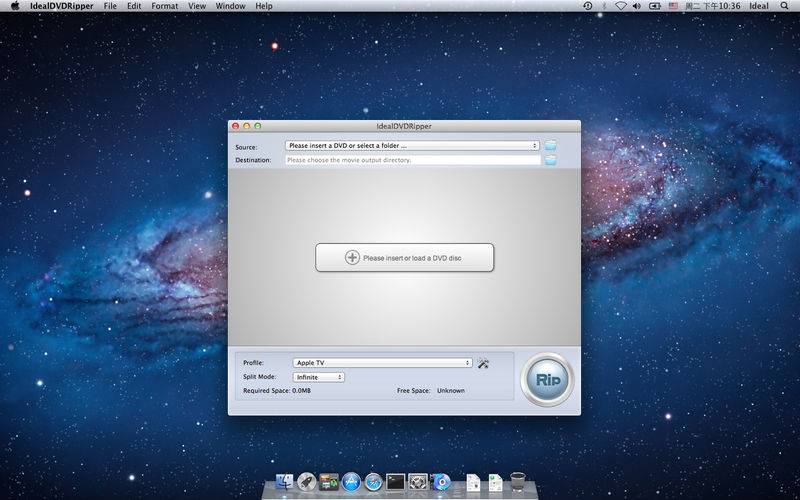
Task: Click the Wi-Fi status icon
Action: pyautogui.click(x=620, y=6)
